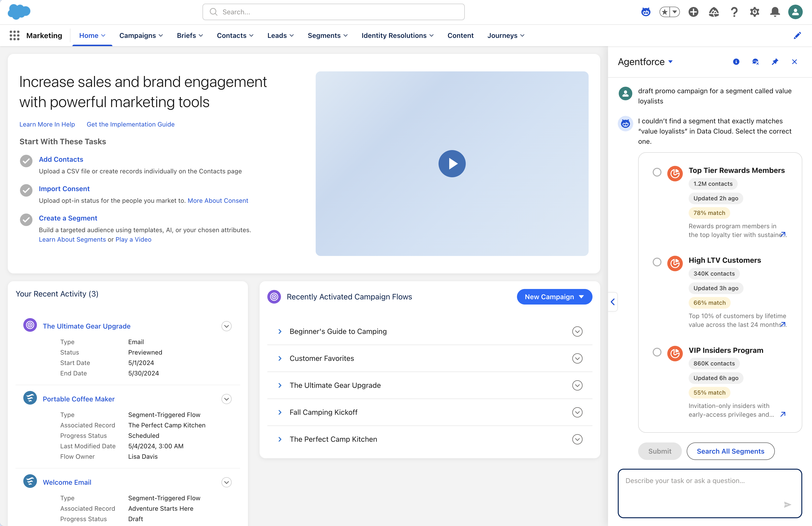Viewport: 812px width, 526px height.
Task: Click the High LTV Customers segment icon
Action: point(675,263)
